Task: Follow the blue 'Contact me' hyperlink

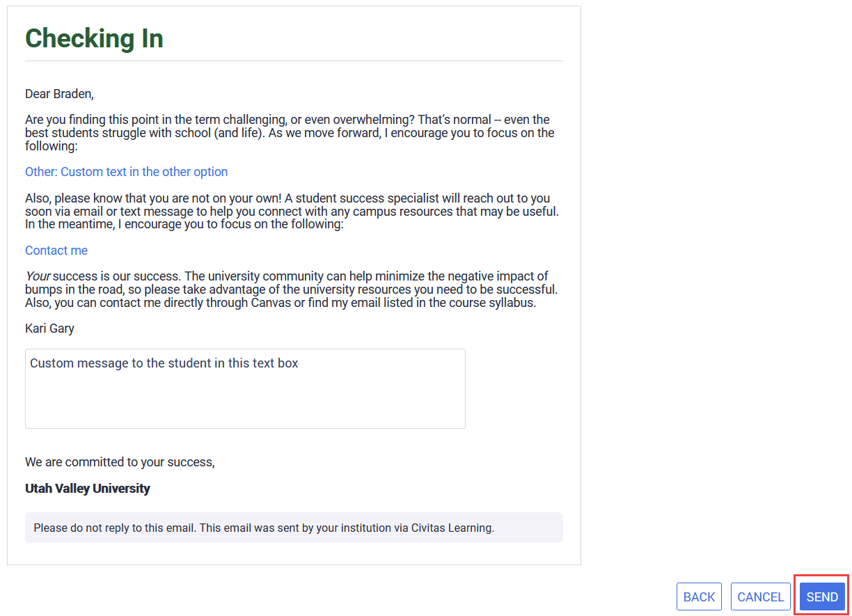Action: tap(56, 250)
